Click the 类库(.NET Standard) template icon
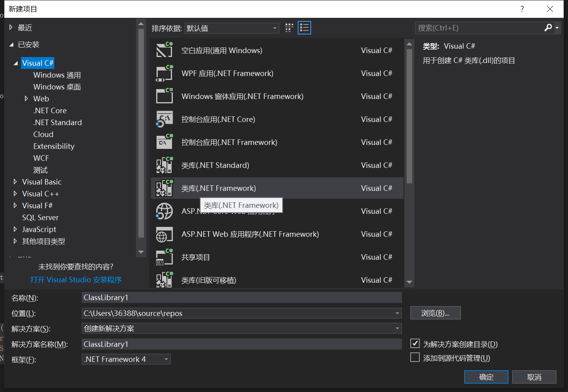 (x=164, y=165)
